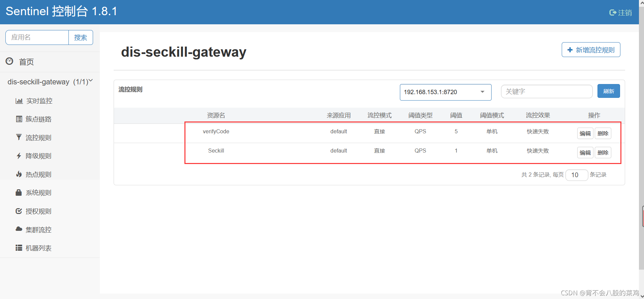The width and height of the screenshot is (644, 299).
Task: Click 快速失败 in the Seckill row
Action: [538, 151]
